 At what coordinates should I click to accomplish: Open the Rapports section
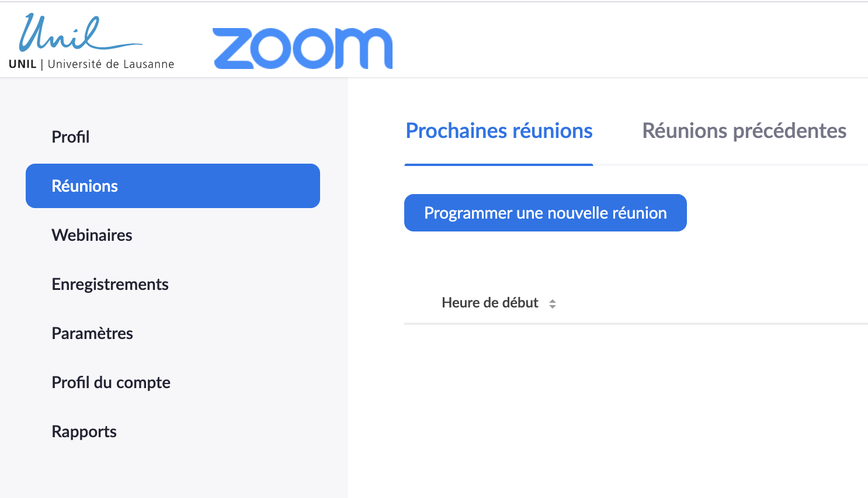tap(84, 431)
